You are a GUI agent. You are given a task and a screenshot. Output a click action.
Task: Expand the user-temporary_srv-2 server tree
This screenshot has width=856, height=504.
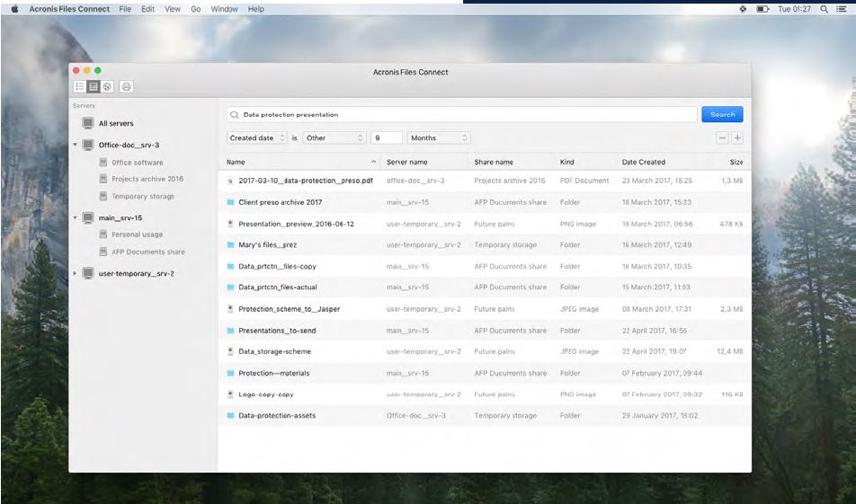click(75, 273)
